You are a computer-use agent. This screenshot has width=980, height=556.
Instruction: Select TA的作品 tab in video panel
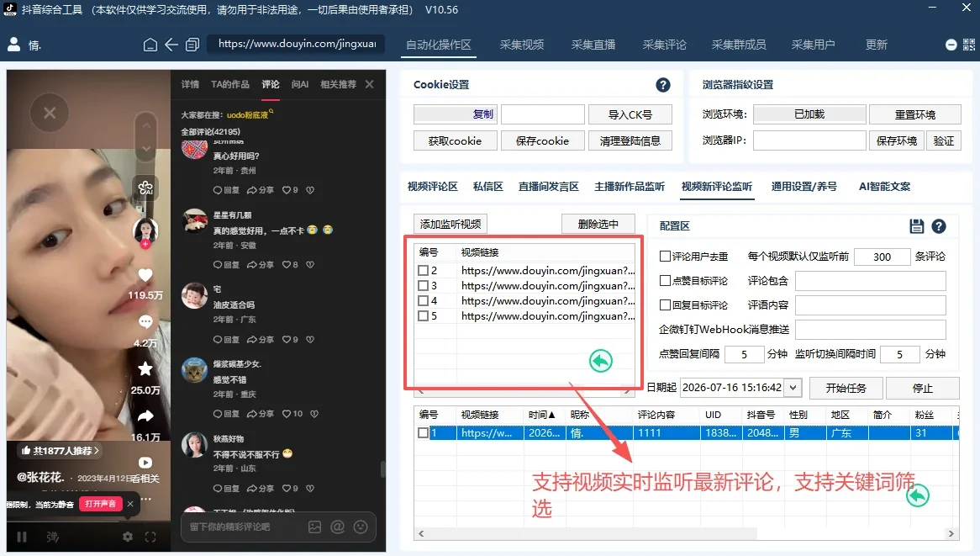pos(230,84)
